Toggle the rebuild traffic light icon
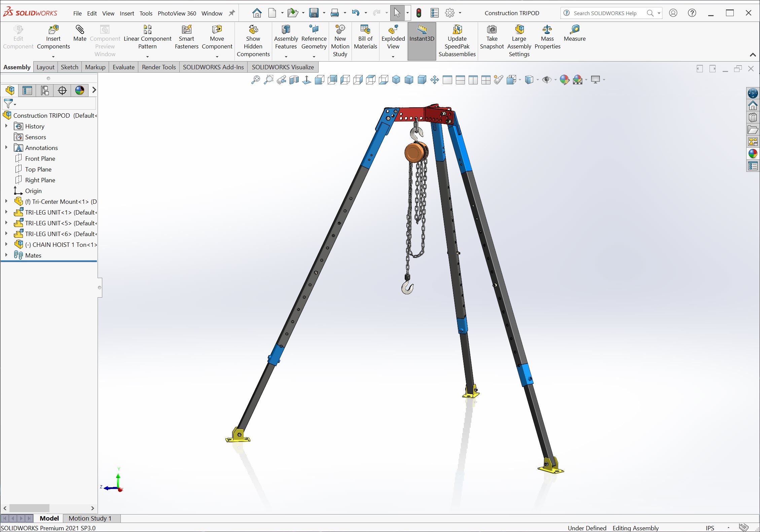The width and height of the screenshot is (760, 532). [419, 13]
